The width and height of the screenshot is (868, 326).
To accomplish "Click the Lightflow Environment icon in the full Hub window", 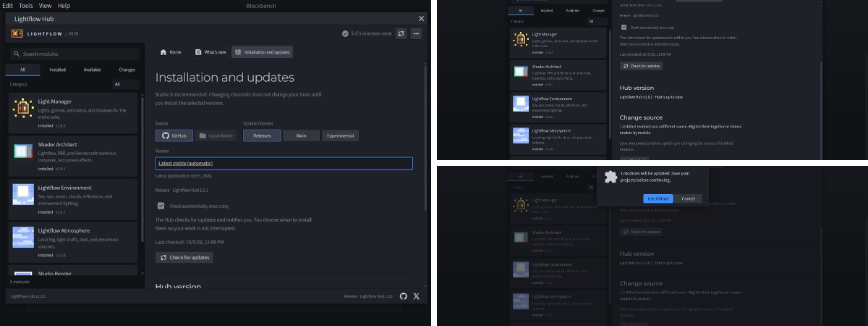I will point(23,193).
